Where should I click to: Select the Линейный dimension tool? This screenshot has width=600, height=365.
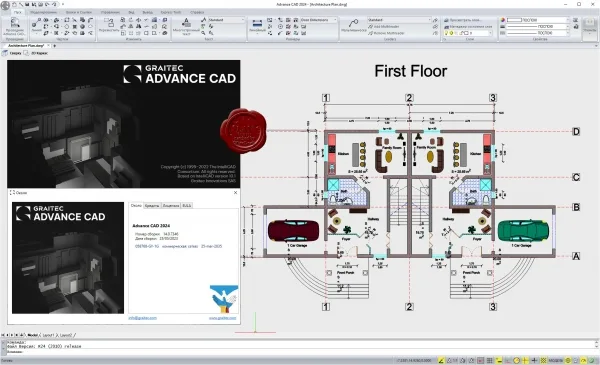coord(257,25)
